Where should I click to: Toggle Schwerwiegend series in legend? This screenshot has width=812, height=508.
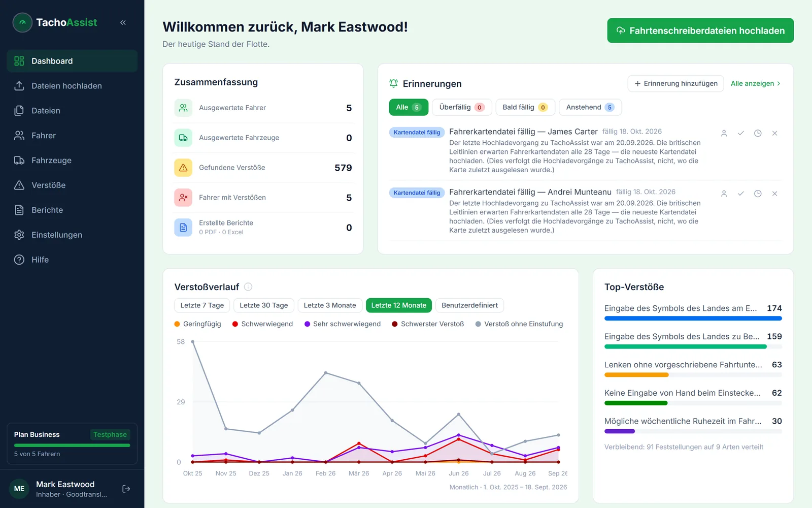[262, 324]
